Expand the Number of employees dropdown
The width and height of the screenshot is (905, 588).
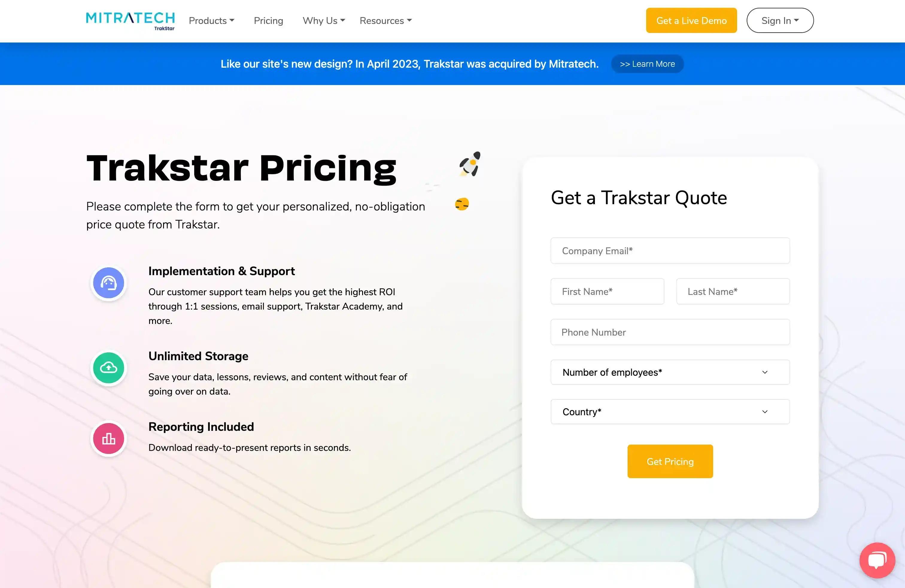669,372
